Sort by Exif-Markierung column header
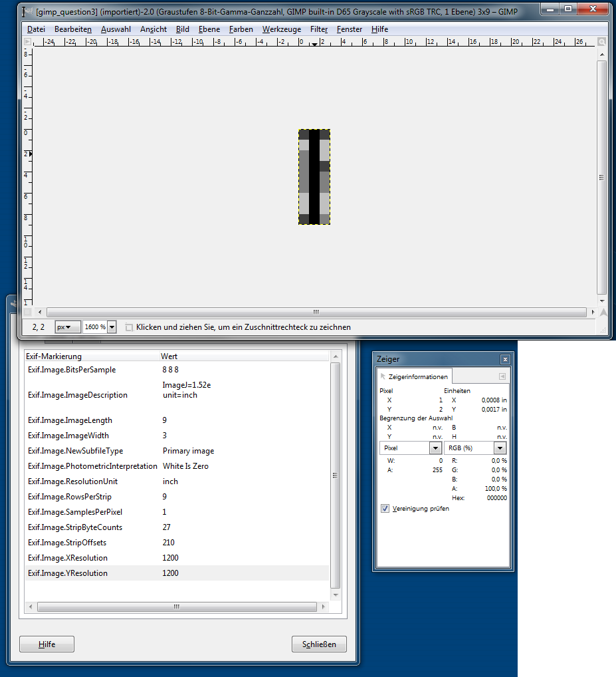Viewport: 616px width, 677px height. tap(92, 356)
